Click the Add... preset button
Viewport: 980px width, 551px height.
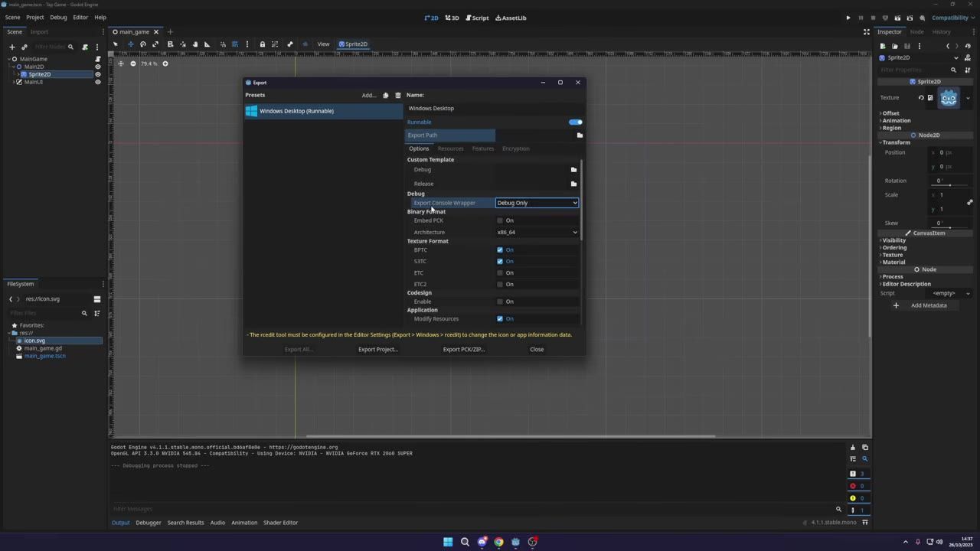(369, 96)
